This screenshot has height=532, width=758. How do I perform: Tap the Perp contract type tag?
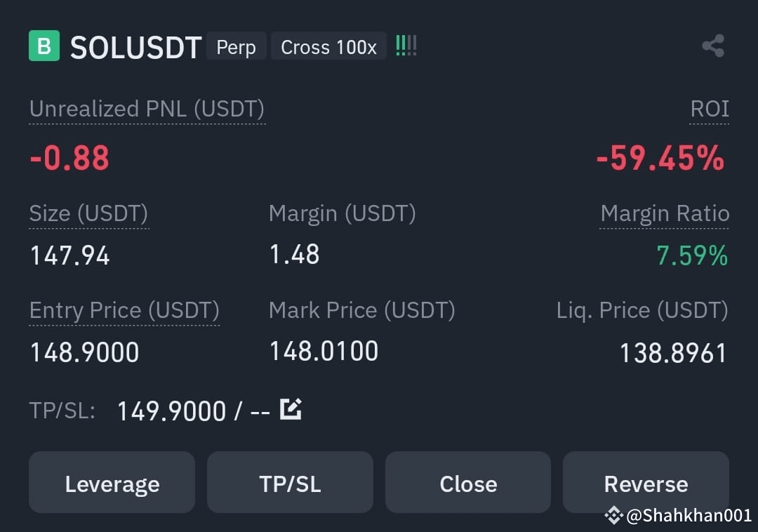(237, 47)
